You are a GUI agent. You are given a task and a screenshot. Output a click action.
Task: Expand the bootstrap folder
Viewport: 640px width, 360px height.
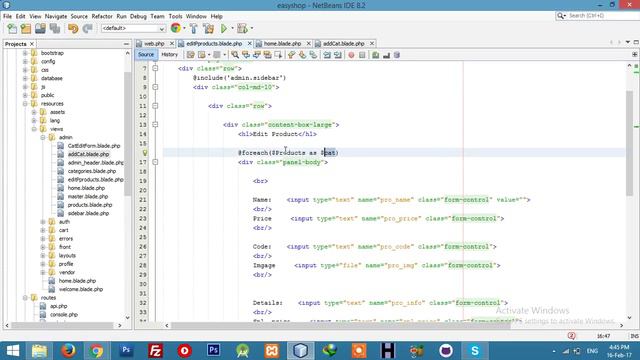click(x=25, y=53)
